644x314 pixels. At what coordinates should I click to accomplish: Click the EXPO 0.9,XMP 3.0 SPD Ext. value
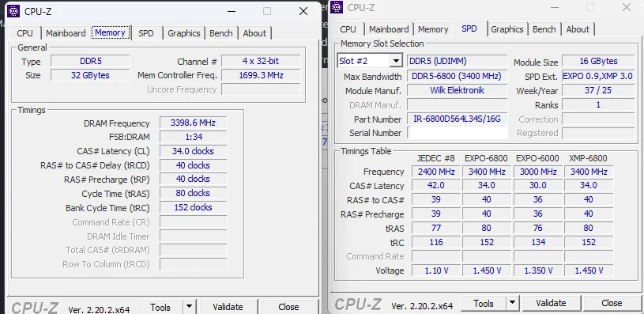598,76
